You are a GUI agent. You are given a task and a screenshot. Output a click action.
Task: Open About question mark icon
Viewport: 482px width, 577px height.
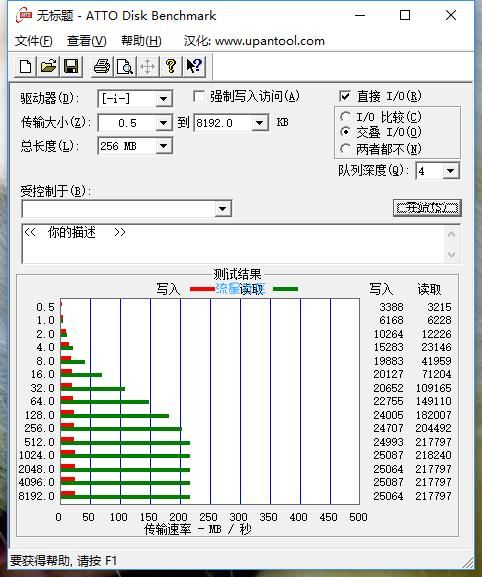click(170, 67)
